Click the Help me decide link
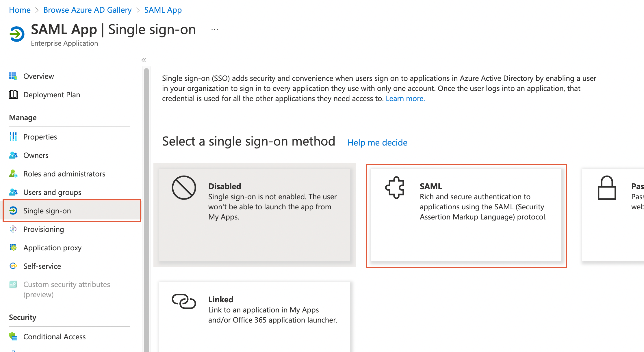 pyautogui.click(x=377, y=143)
